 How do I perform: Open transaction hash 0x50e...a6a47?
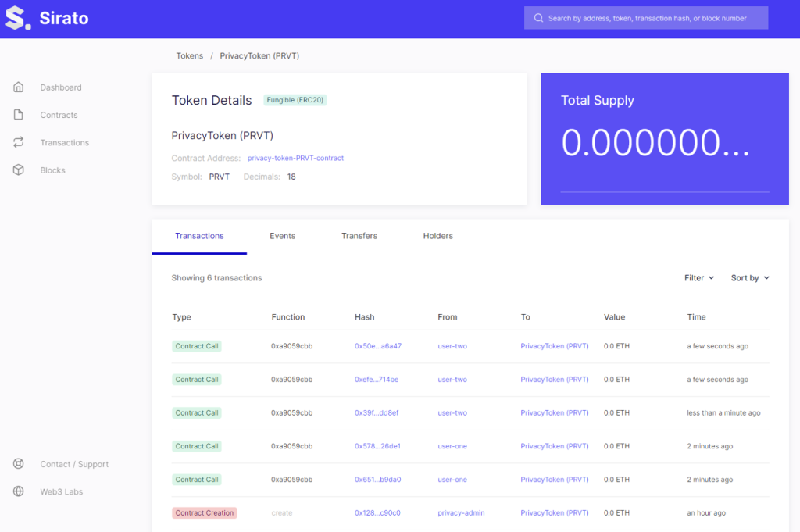tap(377, 346)
